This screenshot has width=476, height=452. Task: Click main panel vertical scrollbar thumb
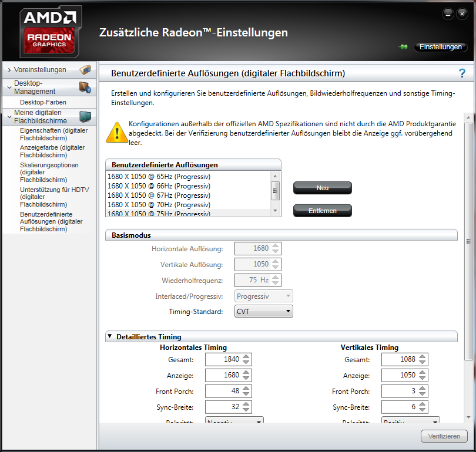[x=468, y=241]
